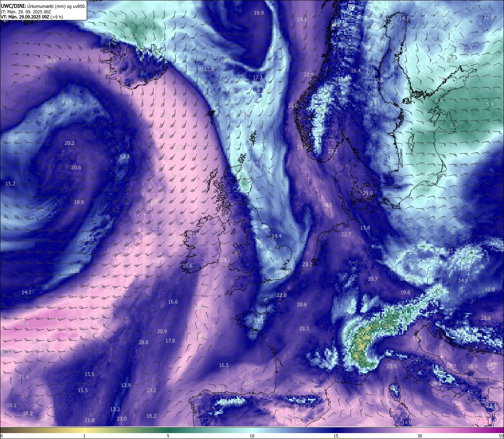
Task: Click the 14.9 value on the map
Action: 407,422
